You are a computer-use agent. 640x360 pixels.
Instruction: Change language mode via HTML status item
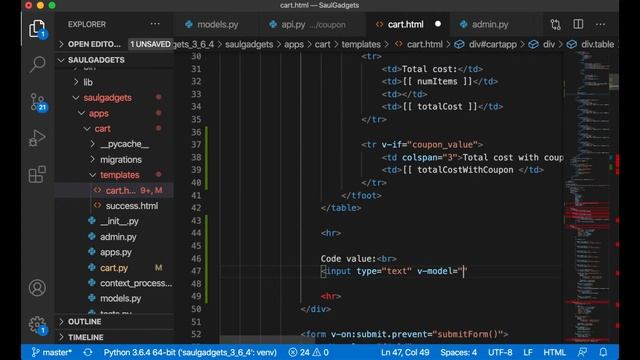pyautogui.click(x=554, y=352)
